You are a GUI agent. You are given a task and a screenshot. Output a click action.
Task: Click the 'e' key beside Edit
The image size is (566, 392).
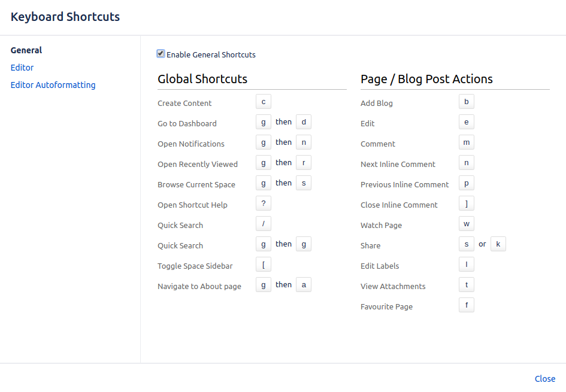point(466,122)
